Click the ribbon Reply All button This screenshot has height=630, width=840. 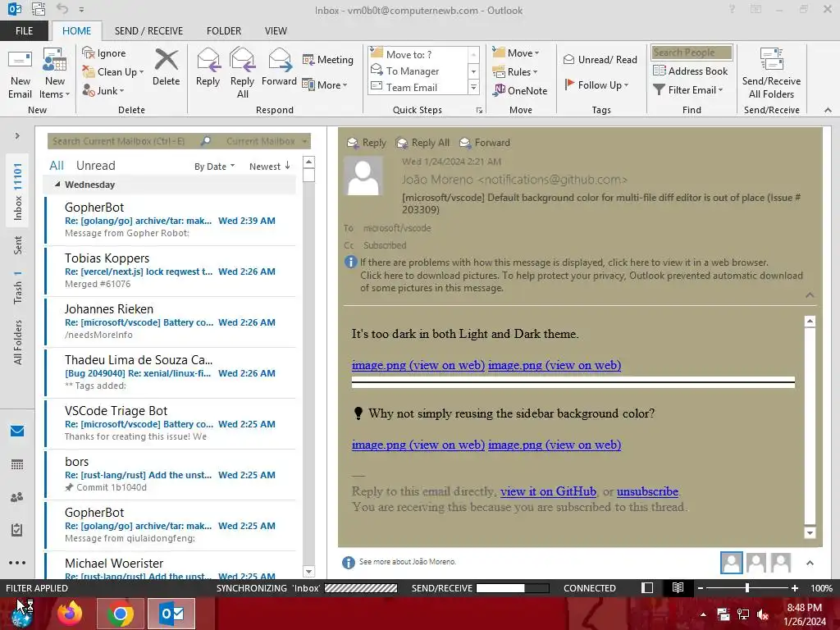pos(242,73)
